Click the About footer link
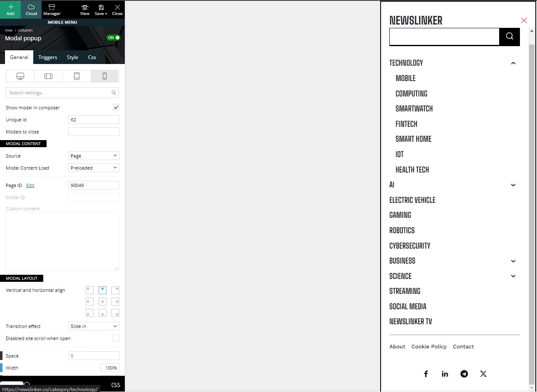Screen dimensions: 537x392 (397, 347)
